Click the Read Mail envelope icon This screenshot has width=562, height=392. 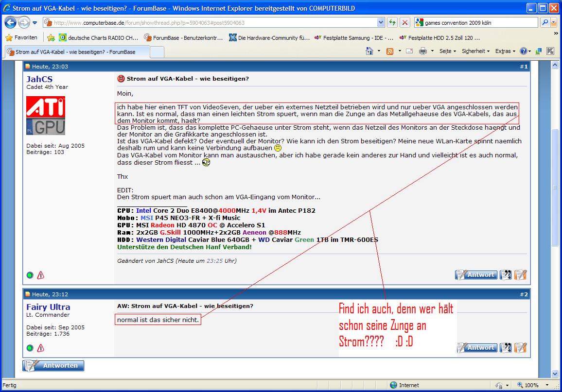409,51
